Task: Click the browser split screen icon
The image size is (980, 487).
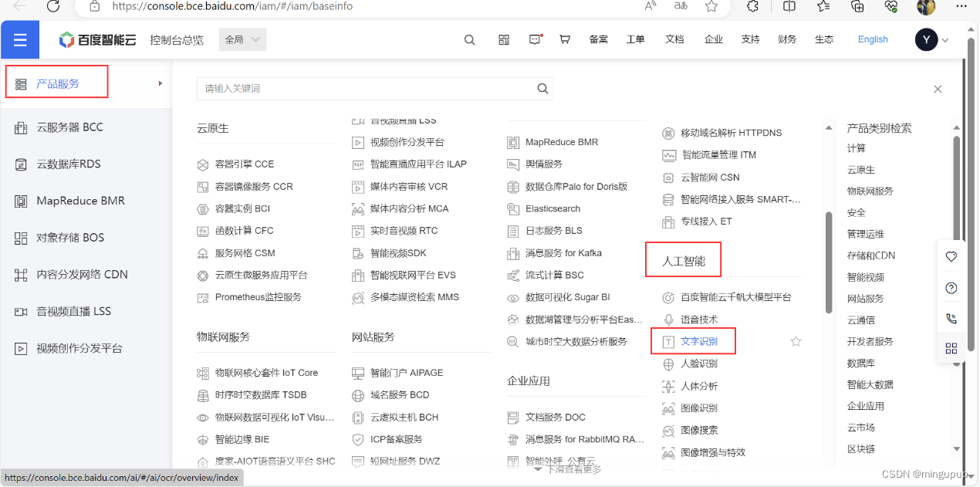Action: click(789, 6)
